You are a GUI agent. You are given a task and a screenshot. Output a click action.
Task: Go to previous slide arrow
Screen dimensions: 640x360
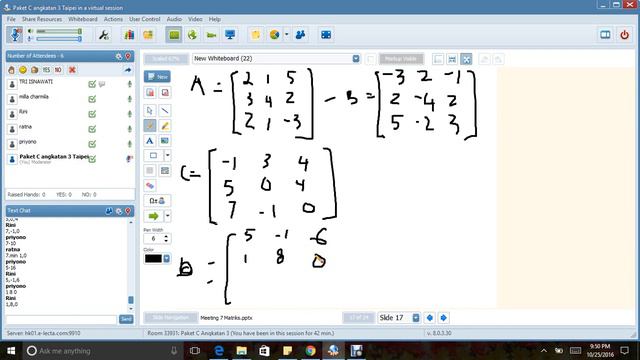click(x=430, y=318)
